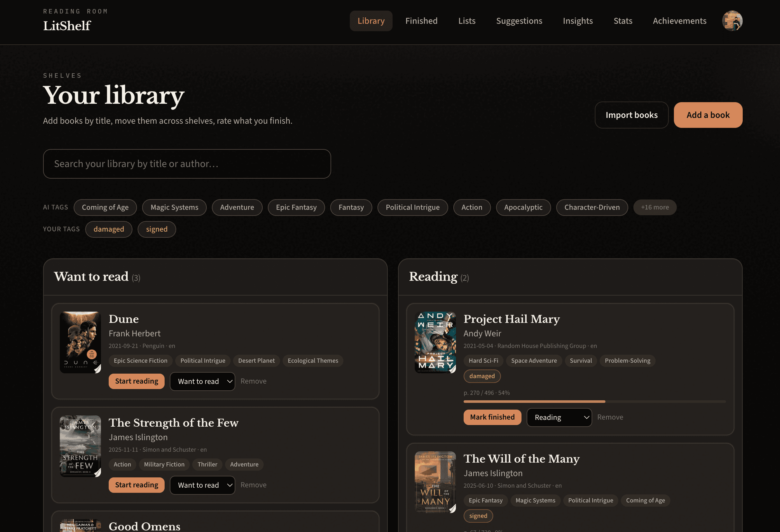Expand the +16 more tags list
The image size is (780, 532).
point(655,207)
